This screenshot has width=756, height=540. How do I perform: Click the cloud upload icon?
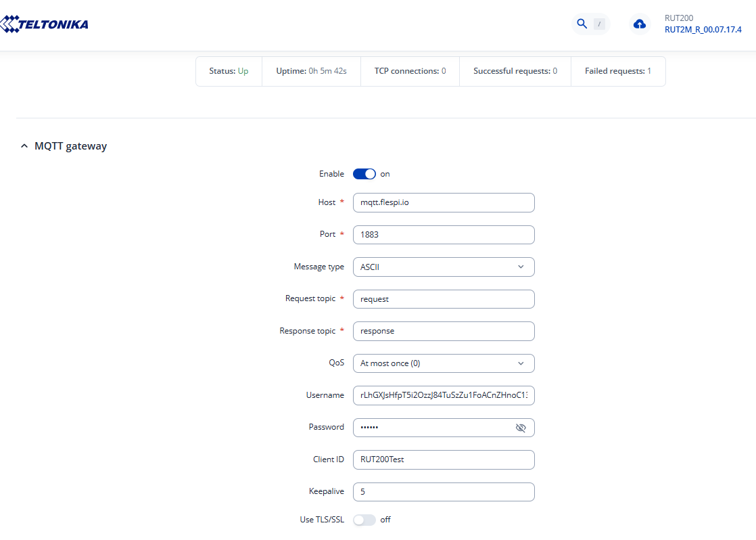[639, 24]
